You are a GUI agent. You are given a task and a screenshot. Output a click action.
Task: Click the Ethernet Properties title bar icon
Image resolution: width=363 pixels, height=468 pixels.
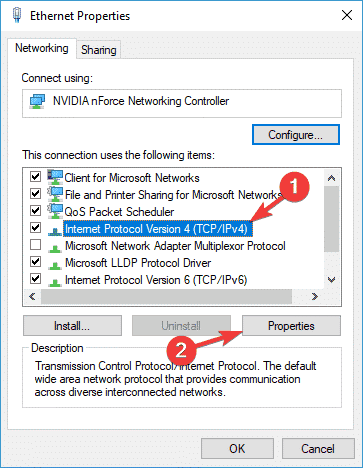(x=17, y=15)
